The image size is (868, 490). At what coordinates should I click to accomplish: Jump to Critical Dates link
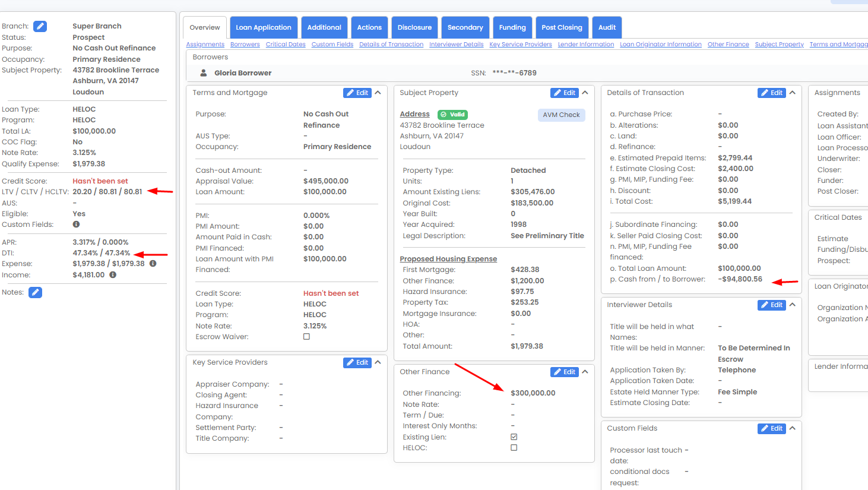click(x=286, y=45)
